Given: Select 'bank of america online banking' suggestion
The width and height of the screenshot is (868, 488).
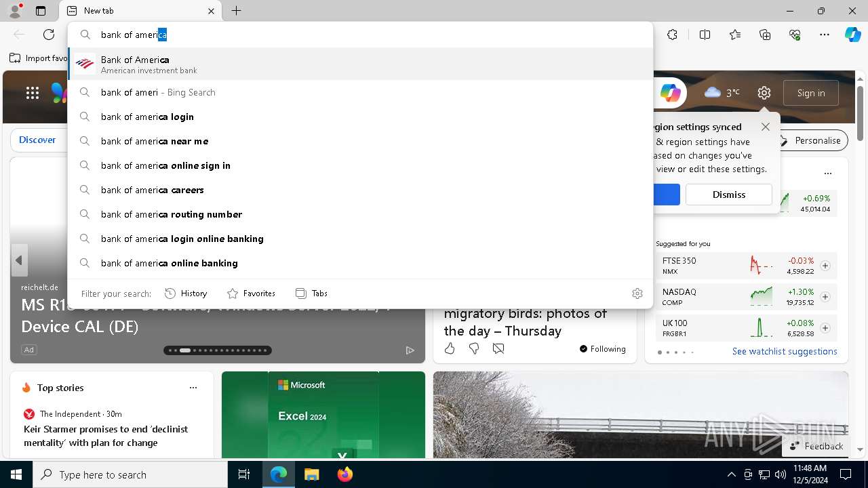Looking at the screenshot, I should (360, 263).
